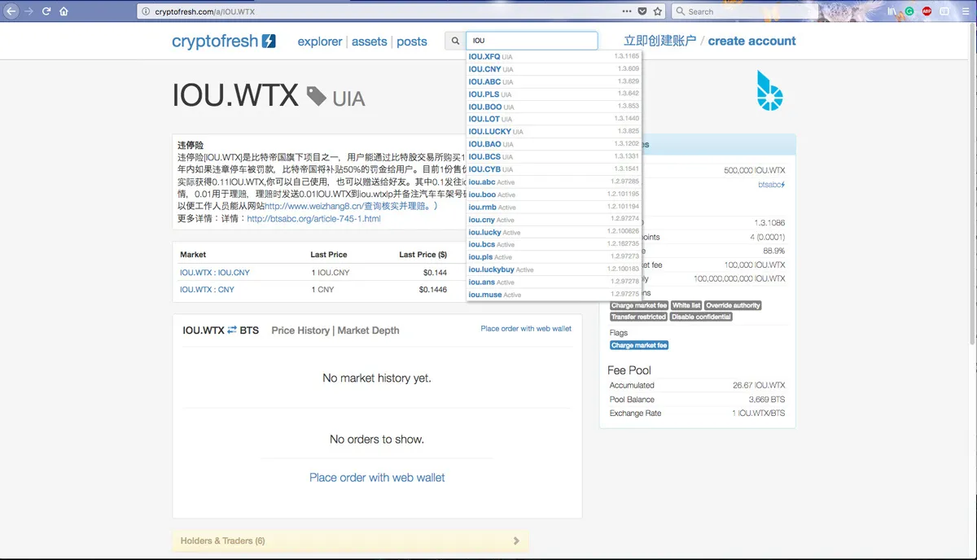Switch to Price History tab
This screenshot has height=560, width=977.
(x=300, y=330)
